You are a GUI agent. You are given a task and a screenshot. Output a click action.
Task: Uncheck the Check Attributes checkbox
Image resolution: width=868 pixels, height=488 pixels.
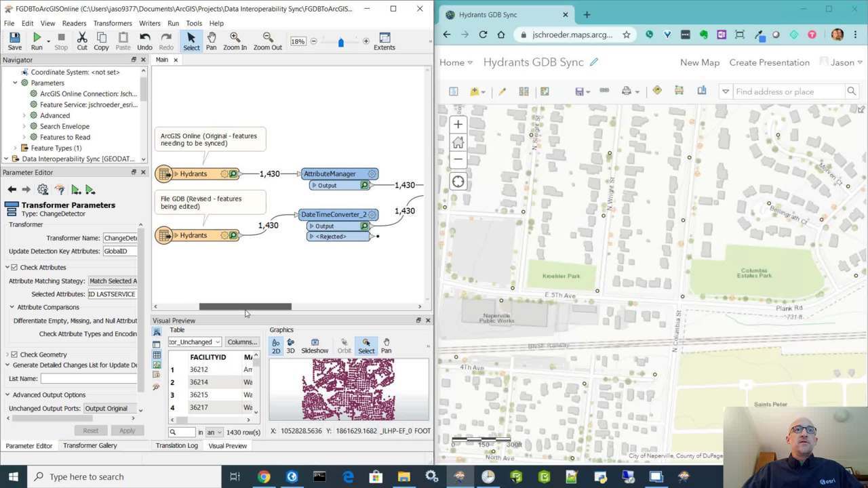coord(14,267)
